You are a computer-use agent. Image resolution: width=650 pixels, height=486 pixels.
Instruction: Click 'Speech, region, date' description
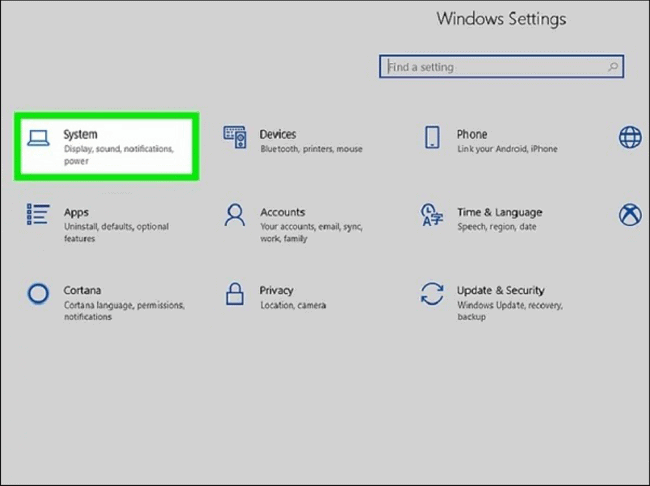(497, 227)
